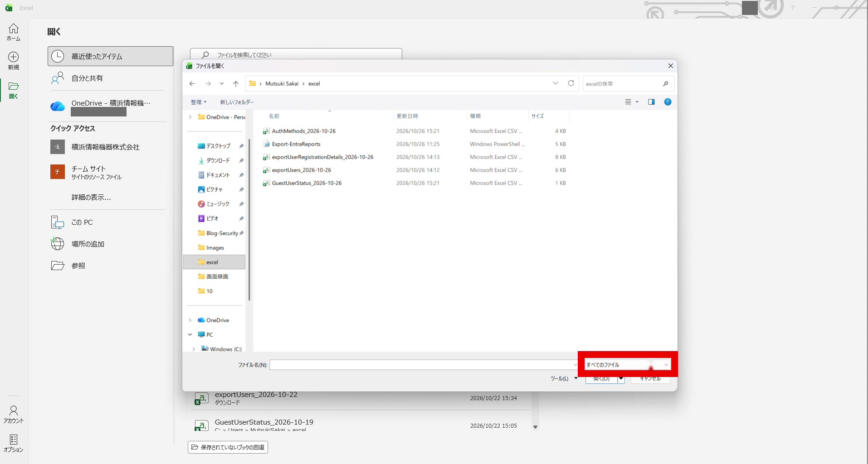Click the Back arrow in file dialog
This screenshot has width=868, height=464.
pyautogui.click(x=192, y=84)
